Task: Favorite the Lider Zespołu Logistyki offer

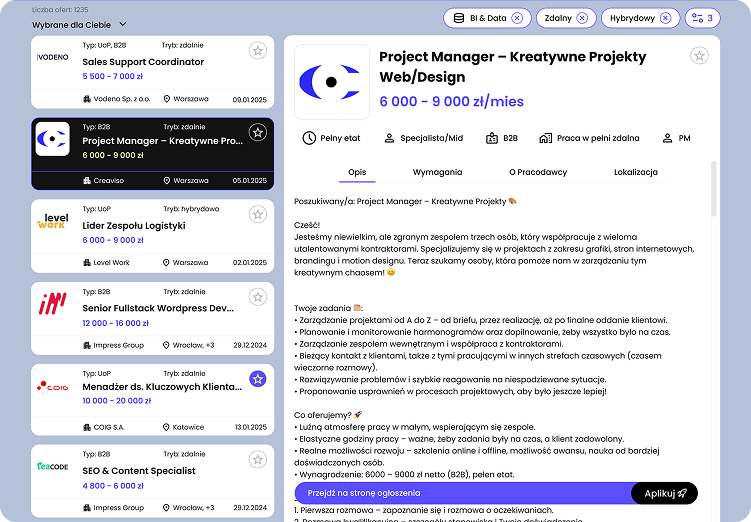Action: (x=258, y=215)
